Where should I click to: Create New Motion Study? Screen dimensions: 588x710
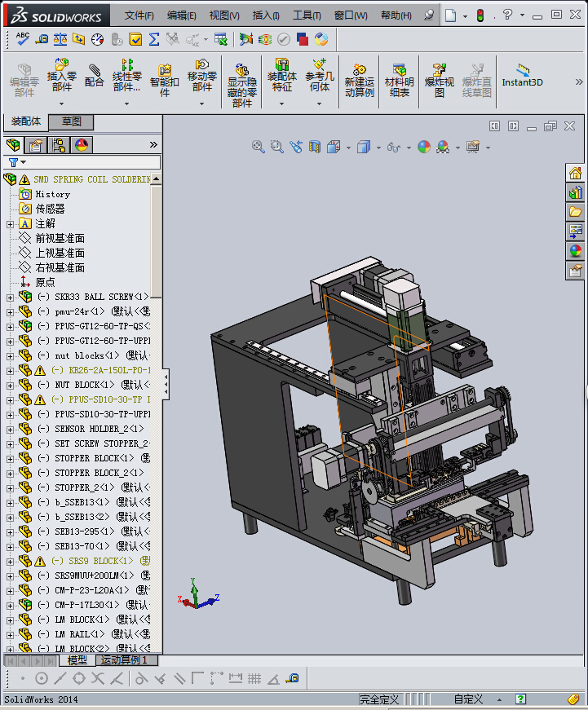pos(359,81)
